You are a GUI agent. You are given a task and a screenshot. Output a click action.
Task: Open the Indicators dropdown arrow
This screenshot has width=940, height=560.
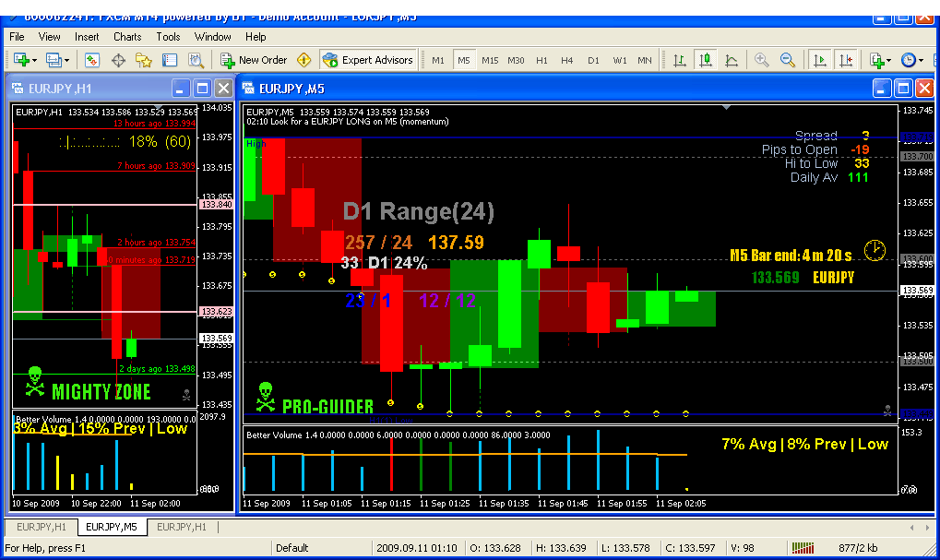point(888,61)
